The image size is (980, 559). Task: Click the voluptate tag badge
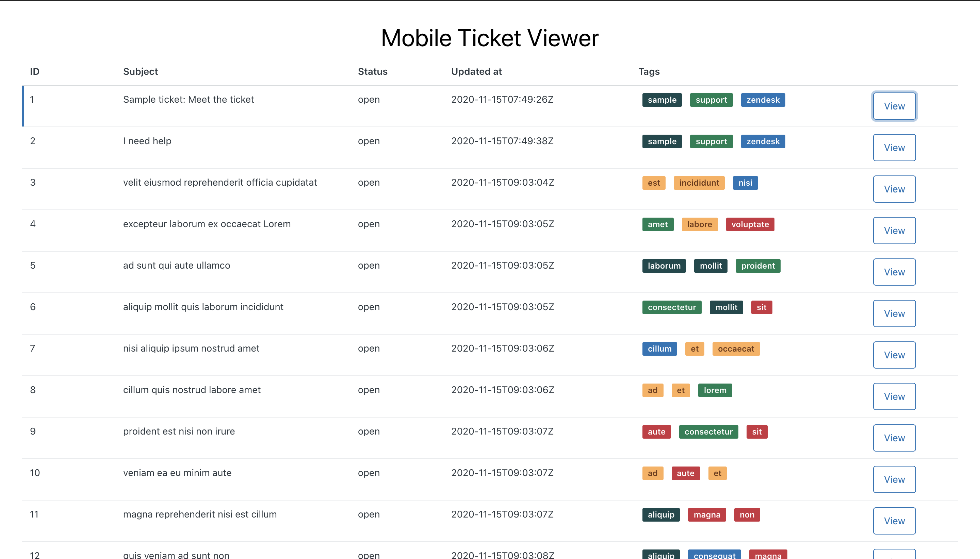(750, 224)
